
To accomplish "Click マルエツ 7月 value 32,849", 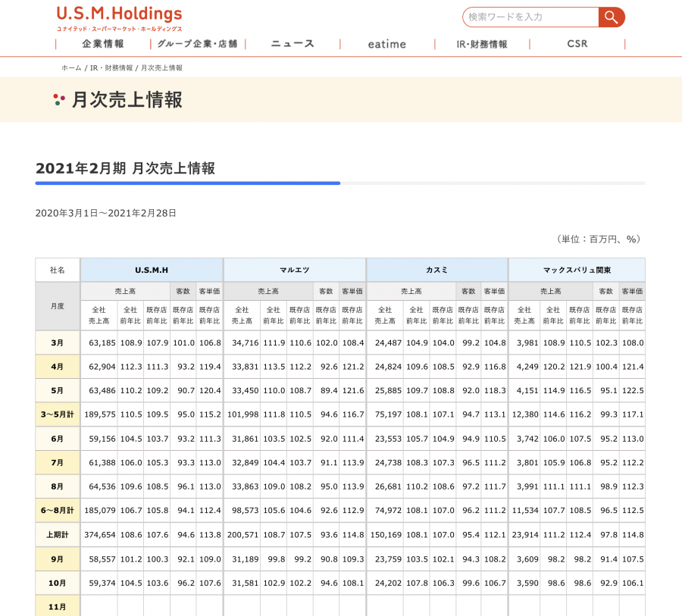I will point(246,462).
